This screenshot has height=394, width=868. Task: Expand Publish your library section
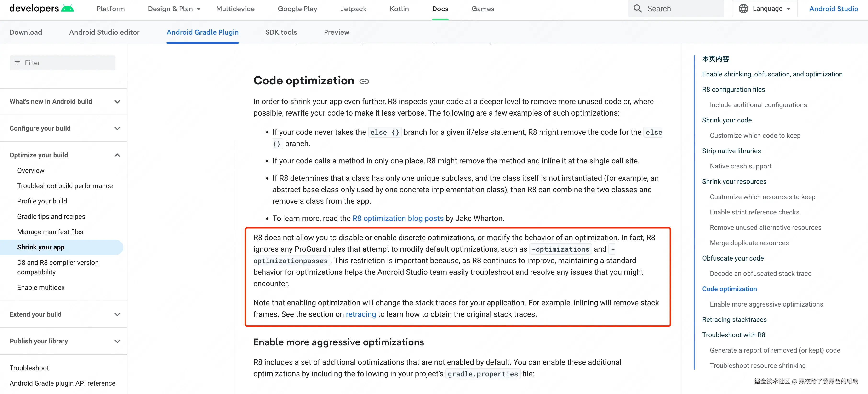click(117, 342)
